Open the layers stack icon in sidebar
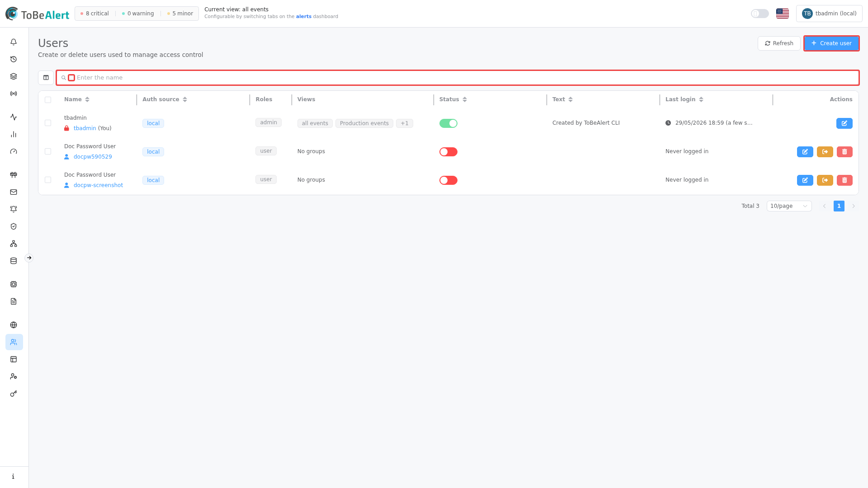868x488 pixels. (x=14, y=76)
